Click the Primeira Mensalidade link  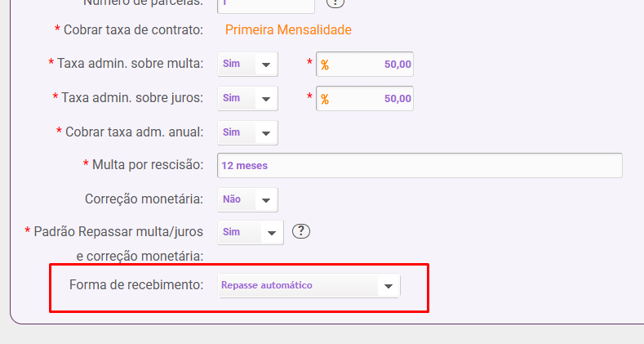coord(288,30)
